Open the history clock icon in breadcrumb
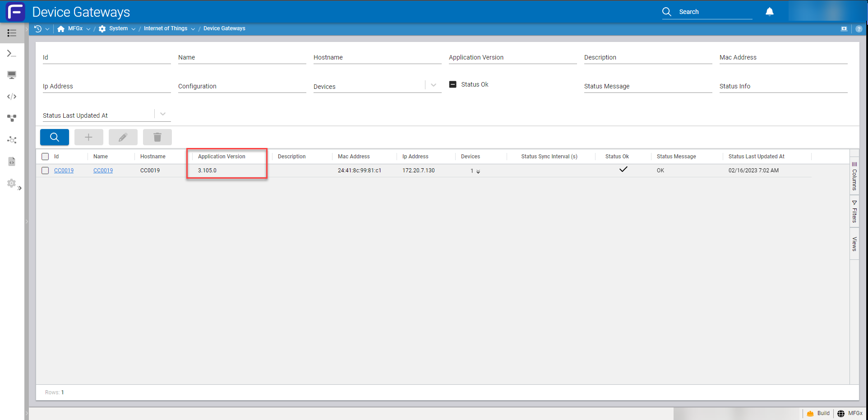This screenshot has height=420, width=868. (38, 28)
